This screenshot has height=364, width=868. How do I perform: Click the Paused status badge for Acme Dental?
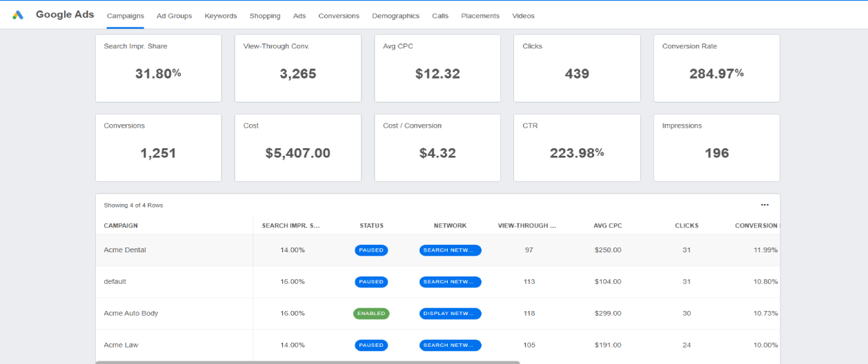(x=371, y=250)
